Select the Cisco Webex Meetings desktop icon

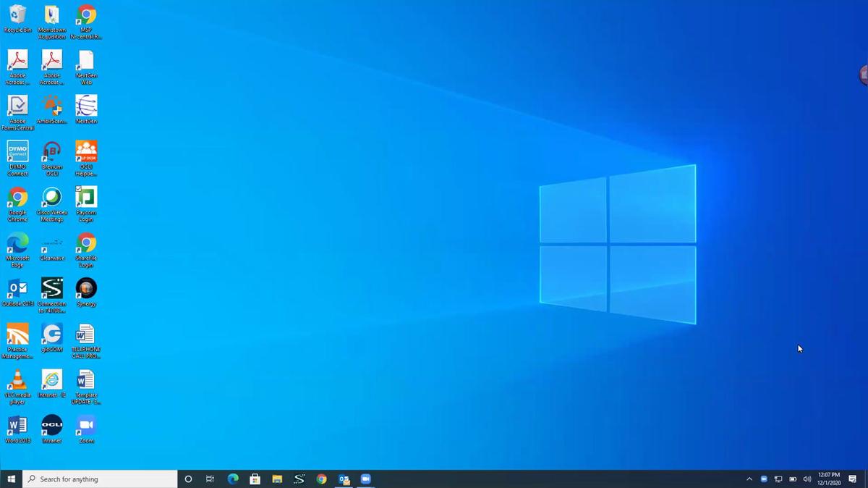coord(51,198)
